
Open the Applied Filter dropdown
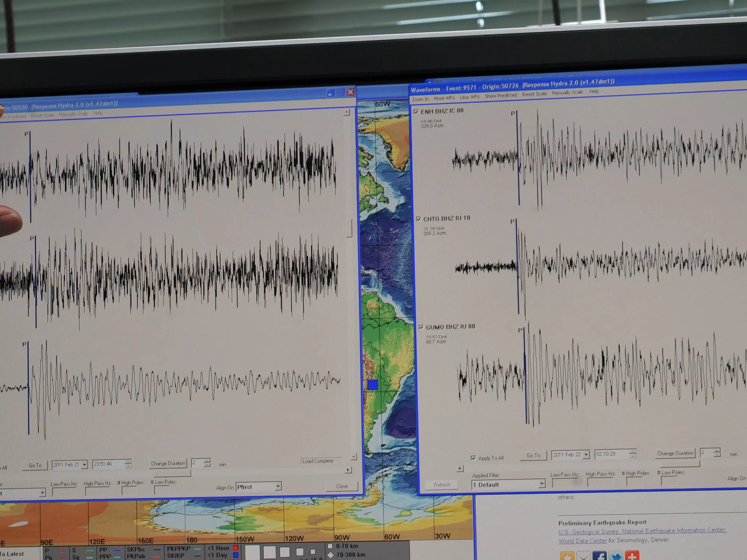542,484
